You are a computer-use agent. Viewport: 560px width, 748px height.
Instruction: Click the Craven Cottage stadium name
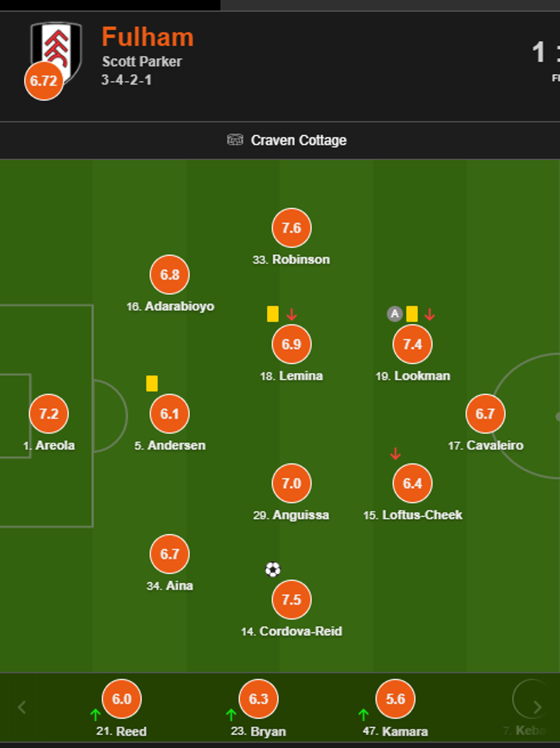click(x=298, y=140)
